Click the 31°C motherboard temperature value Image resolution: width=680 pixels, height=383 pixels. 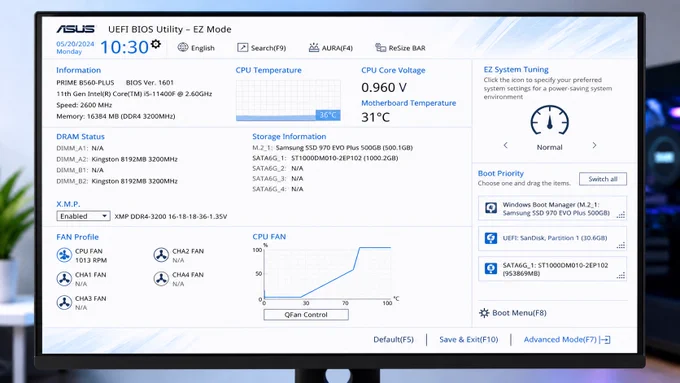pos(376,117)
